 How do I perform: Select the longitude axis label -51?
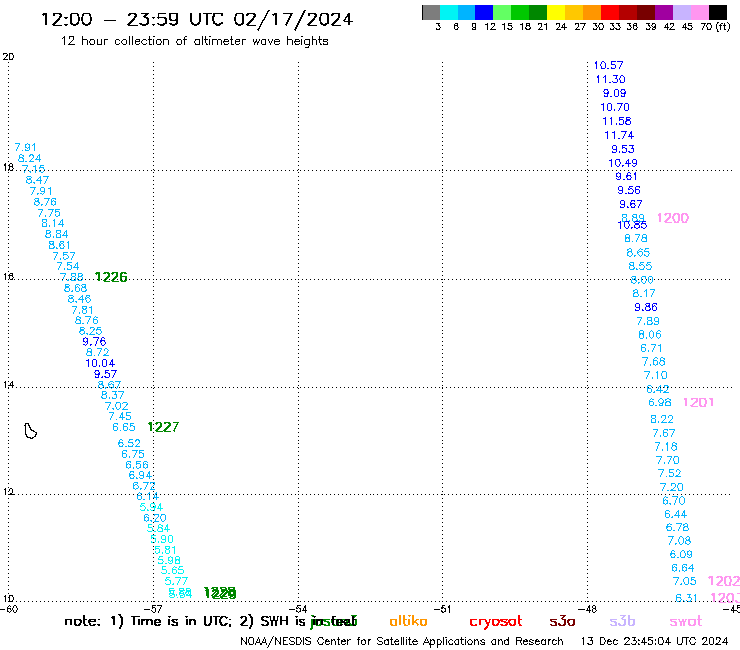pos(442,609)
